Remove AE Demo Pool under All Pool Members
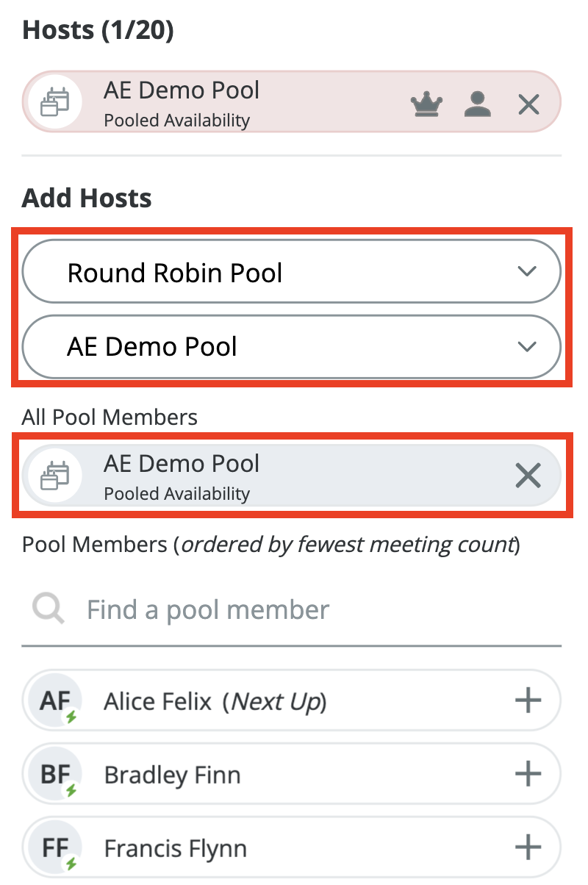 [528, 476]
